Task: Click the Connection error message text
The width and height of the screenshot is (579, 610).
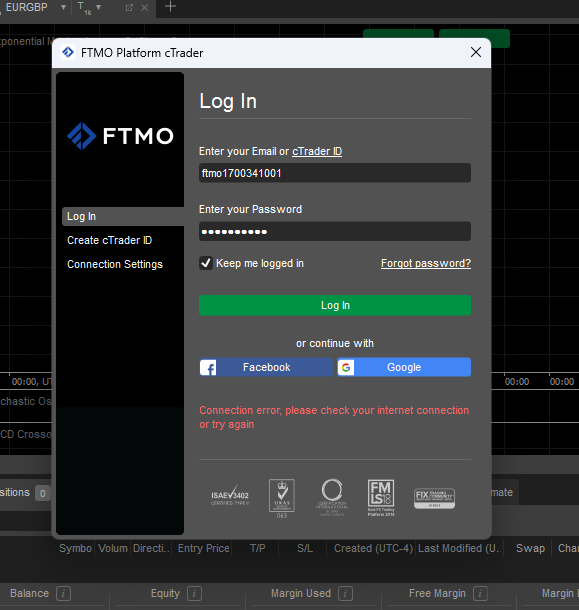Action: pyautogui.click(x=334, y=417)
